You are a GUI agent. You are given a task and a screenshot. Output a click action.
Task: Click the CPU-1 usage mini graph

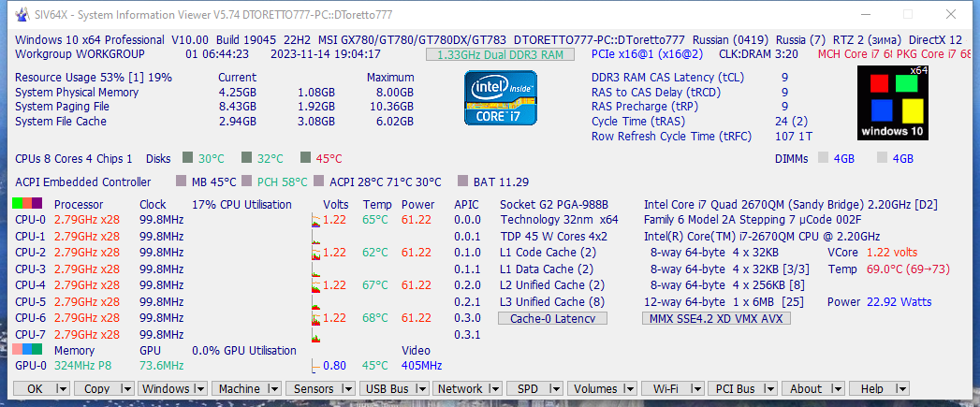(x=316, y=237)
